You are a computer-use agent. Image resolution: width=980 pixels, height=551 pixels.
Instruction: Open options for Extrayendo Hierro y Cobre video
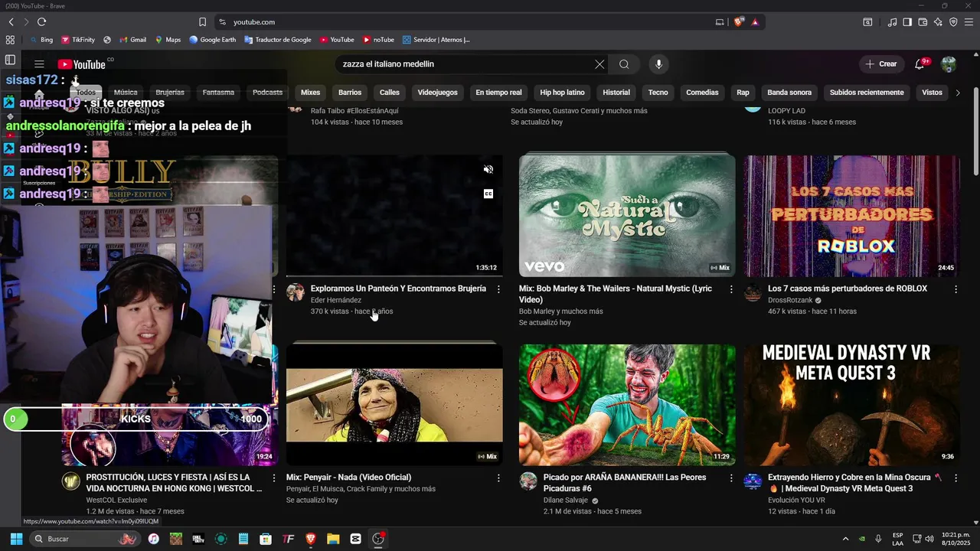pyautogui.click(x=955, y=478)
